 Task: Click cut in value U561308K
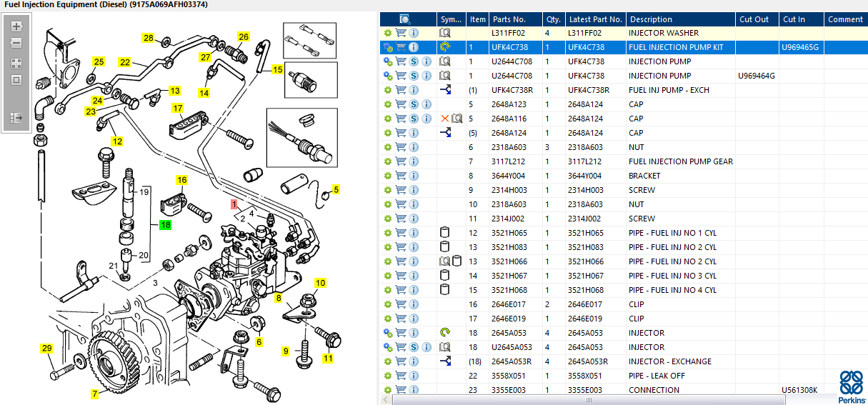click(800, 390)
